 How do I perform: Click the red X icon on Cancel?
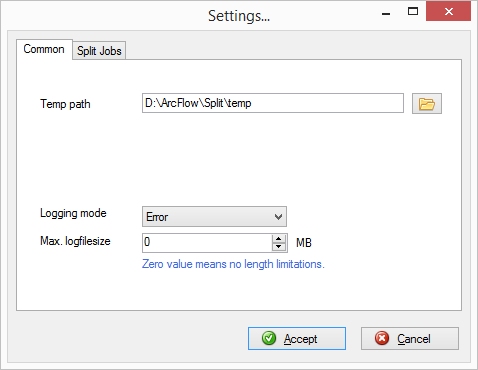coord(382,338)
